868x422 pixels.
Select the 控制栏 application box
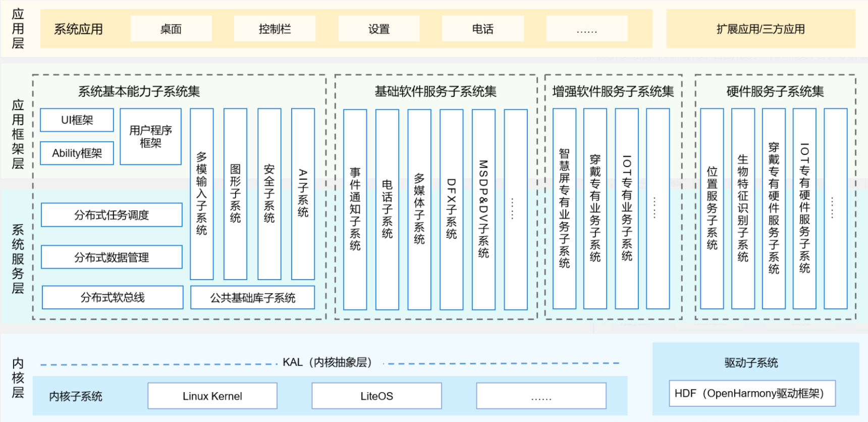(275, 29)
